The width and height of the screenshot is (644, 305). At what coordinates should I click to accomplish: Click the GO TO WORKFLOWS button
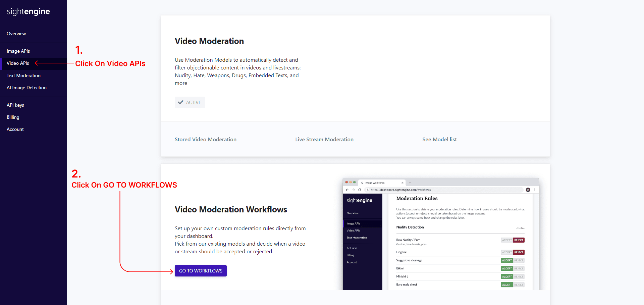pyautogui.click(x=201, y=271)
